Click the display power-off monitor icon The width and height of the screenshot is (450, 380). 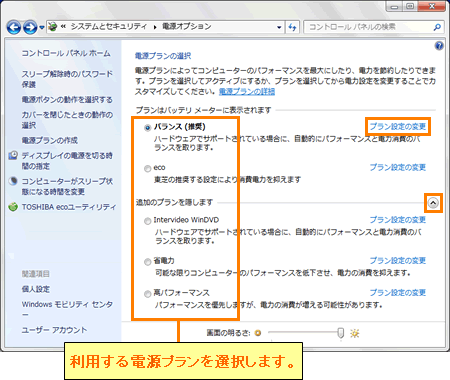point(13,155)
